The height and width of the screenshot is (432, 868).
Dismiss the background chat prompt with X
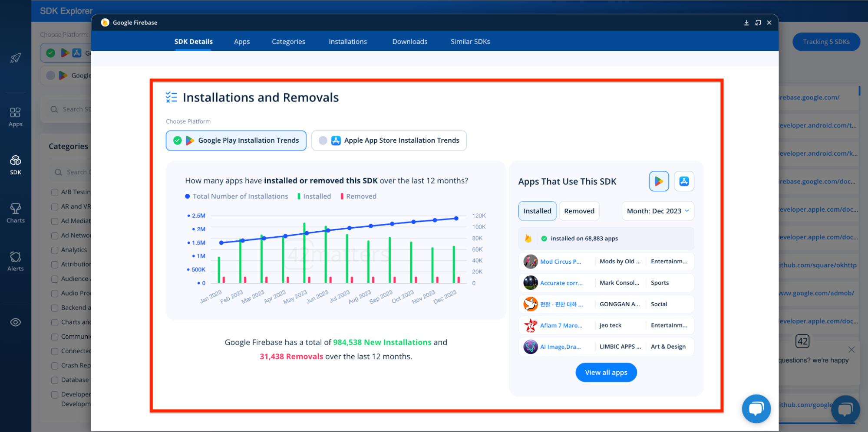click(851, 350)
